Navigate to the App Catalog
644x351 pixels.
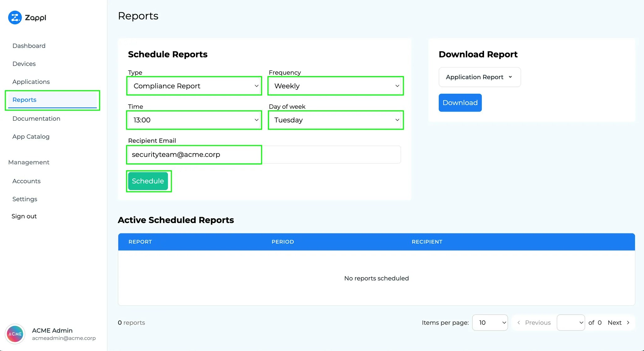pos(31,137)
